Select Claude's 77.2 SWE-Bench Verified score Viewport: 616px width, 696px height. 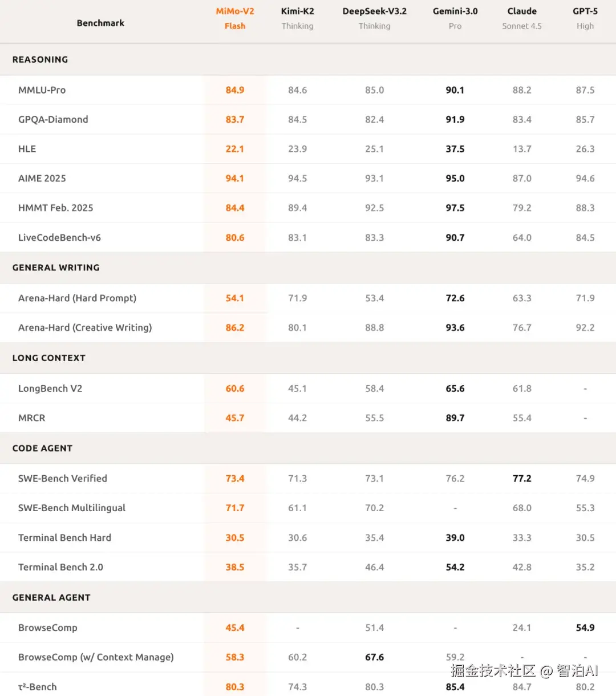(x=522, y=478)
